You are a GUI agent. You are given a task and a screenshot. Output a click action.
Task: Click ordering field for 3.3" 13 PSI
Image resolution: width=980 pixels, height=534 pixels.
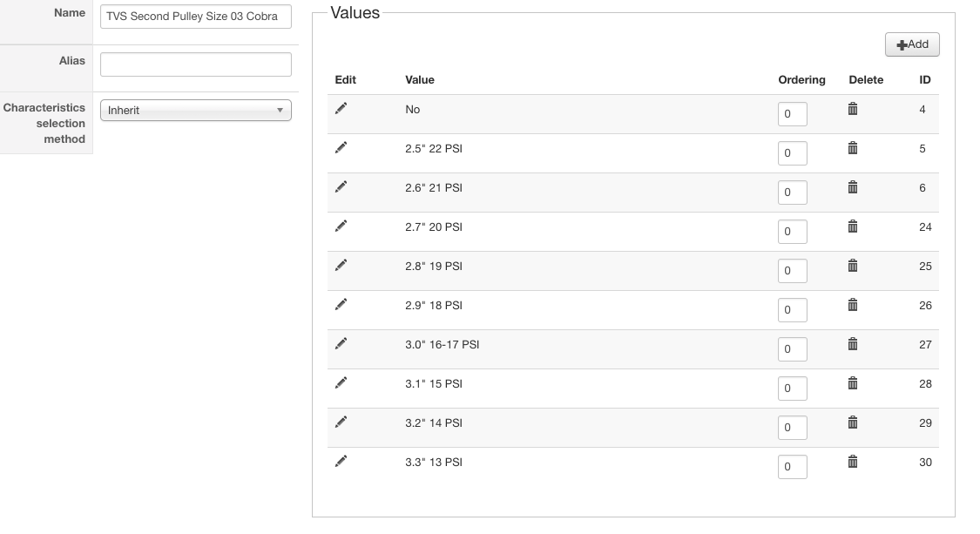[x=792, y=467]
